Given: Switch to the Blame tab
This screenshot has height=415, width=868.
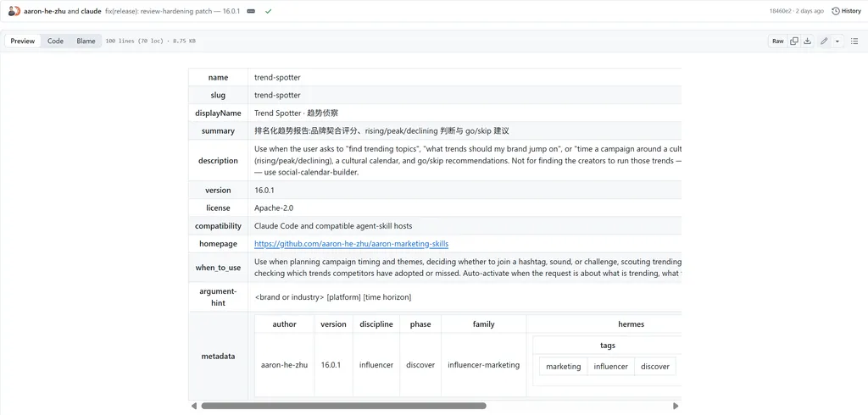Looking at the screenshot, I should point(86,41).
